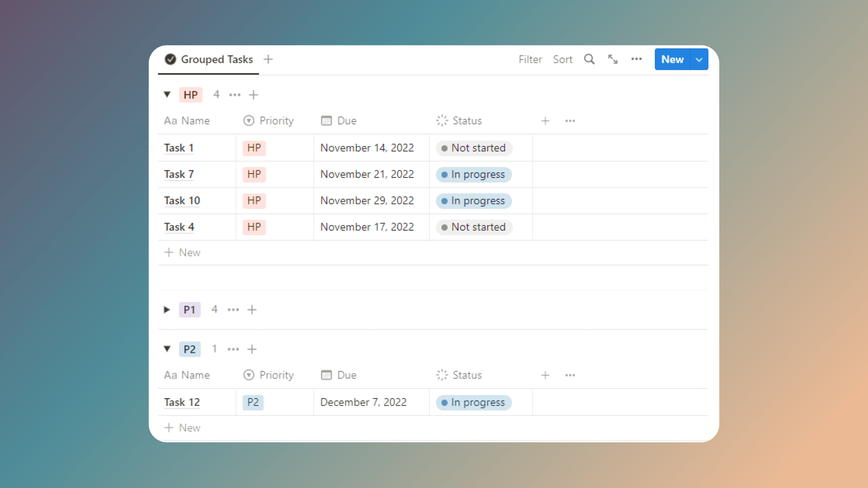Expand the P1 group
868x488 pixels.
pos(167,310)
